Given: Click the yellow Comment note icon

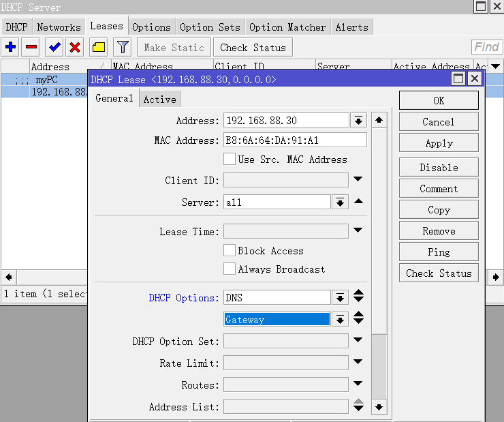Looking at the screenshot, I should coord(99,47).
